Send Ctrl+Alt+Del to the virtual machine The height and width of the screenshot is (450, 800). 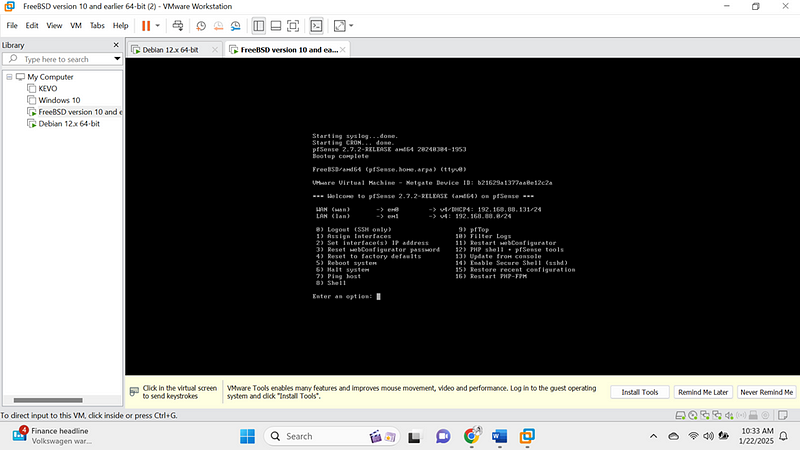(x=178, y=26)
